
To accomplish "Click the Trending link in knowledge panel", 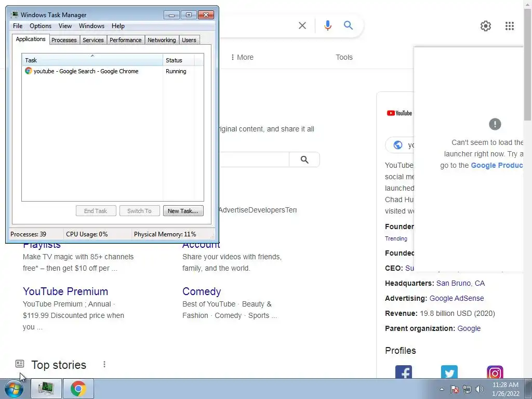I will tap(396, 238).
